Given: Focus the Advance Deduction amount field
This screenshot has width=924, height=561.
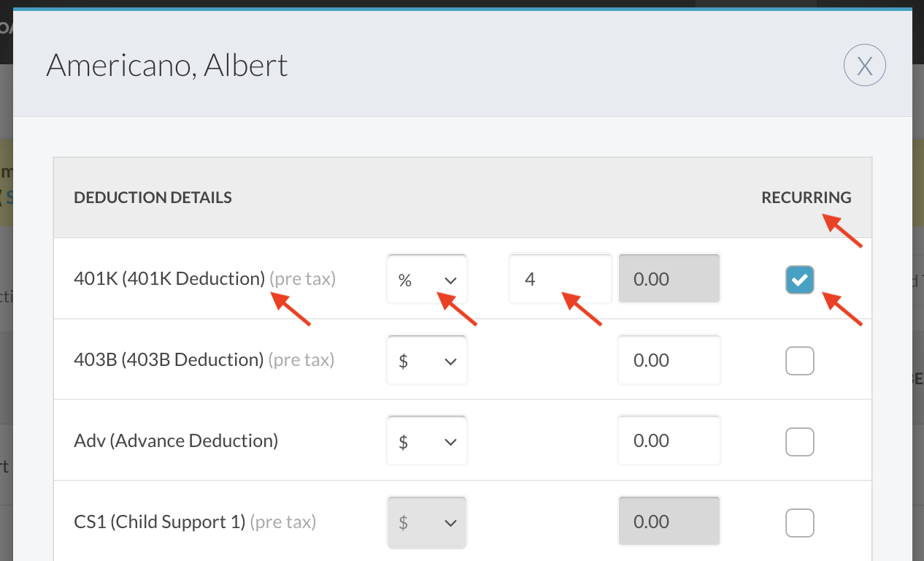Looking at the screenshot, I should coord(669,441).
